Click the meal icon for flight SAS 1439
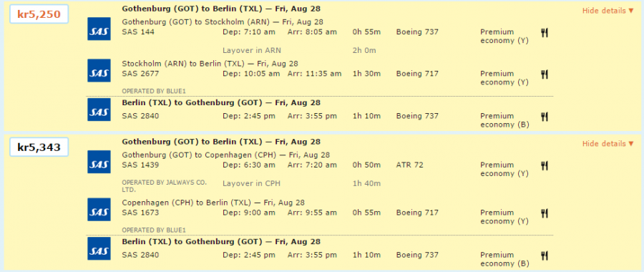The height and width of the screenshot is (272, 644). coord(545,165)
